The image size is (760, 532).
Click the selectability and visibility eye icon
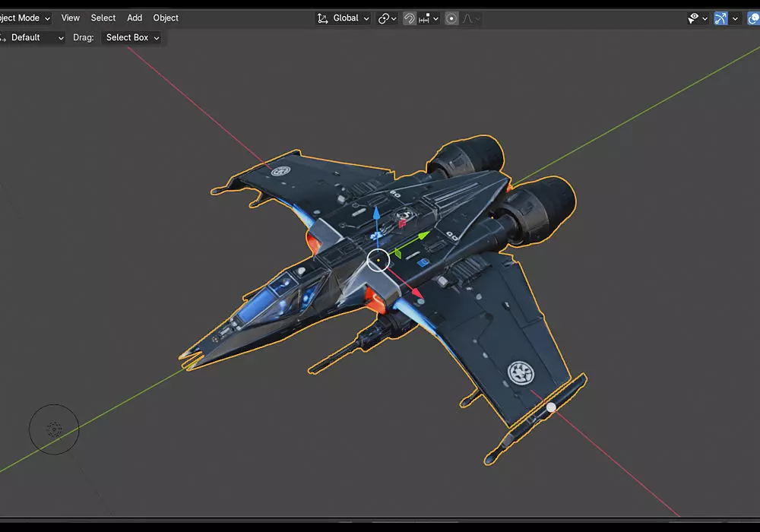693,18
